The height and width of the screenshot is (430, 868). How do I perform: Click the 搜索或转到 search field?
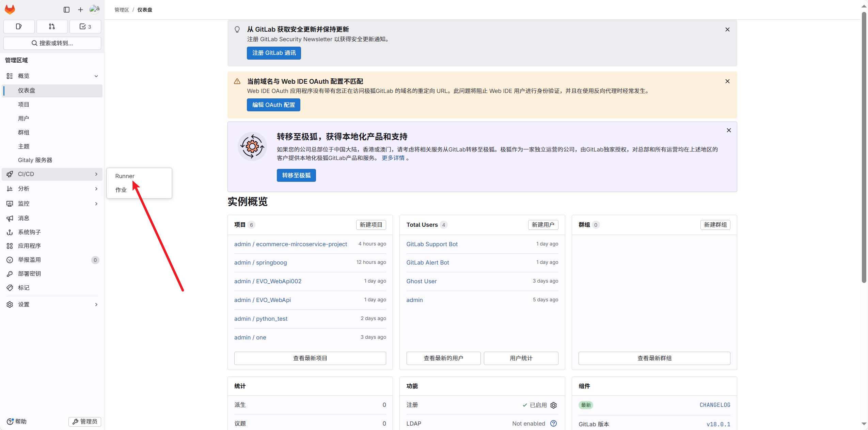(52, 43)
